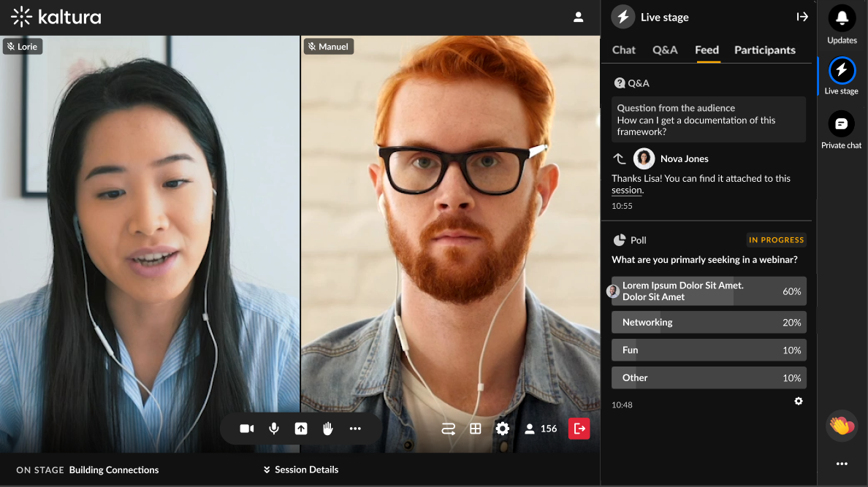
Task: Click the user profile icon in the header
Action: click(579, 17)
